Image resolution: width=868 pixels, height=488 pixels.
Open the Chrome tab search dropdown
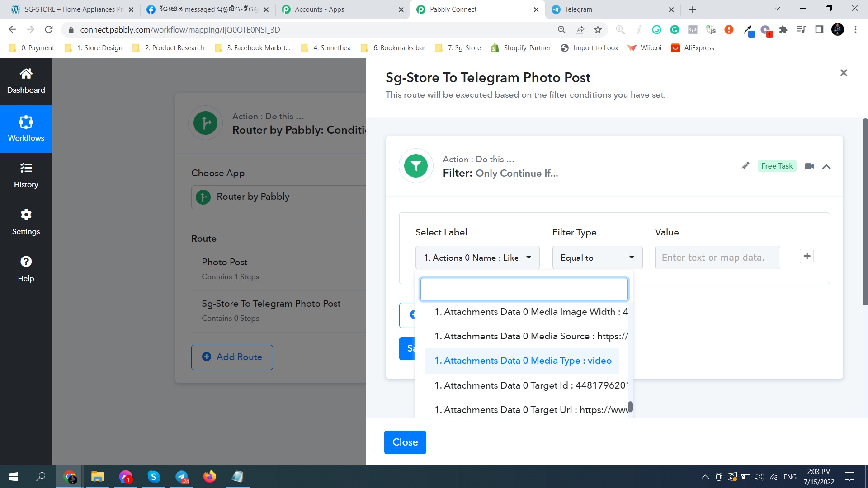pyautogui.click(x=777, y=9)
